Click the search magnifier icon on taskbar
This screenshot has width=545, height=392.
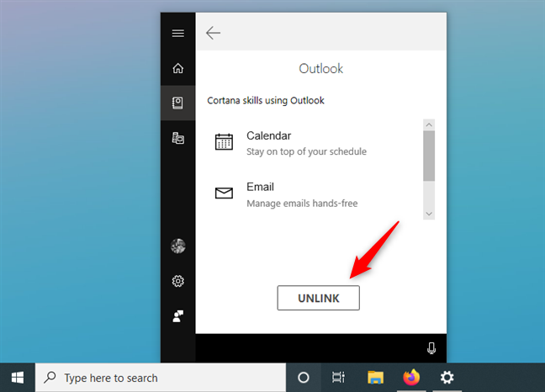pyautogui.click(x=50, y=377)
